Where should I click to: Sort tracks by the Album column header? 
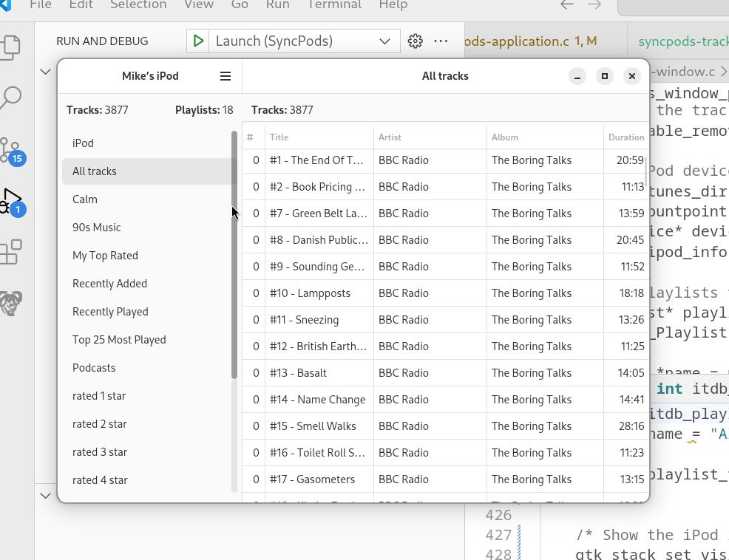(x=545, y=137)
